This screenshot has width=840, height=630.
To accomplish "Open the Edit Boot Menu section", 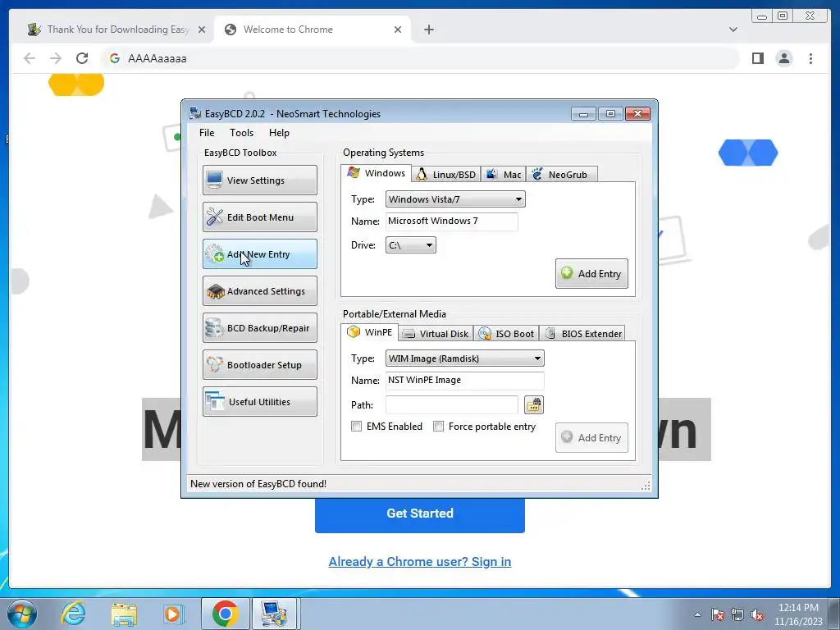I will pyautogui.click(x=260, y=217).
